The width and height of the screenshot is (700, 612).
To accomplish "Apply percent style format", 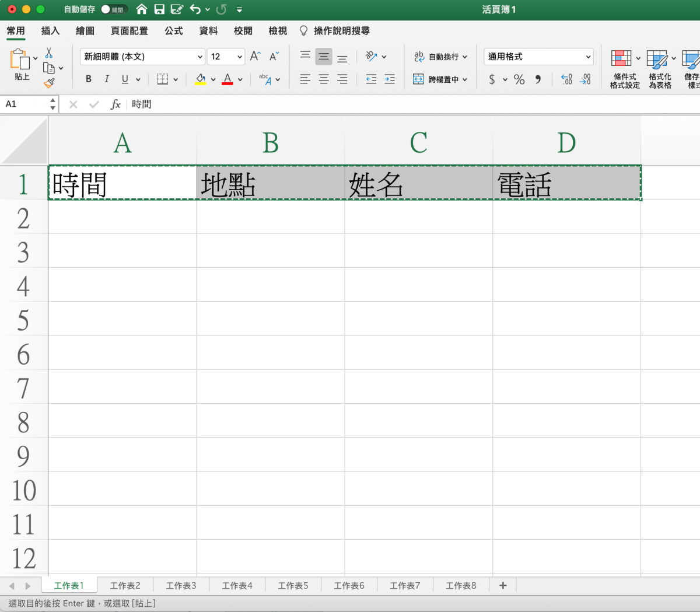I will 519,79.
